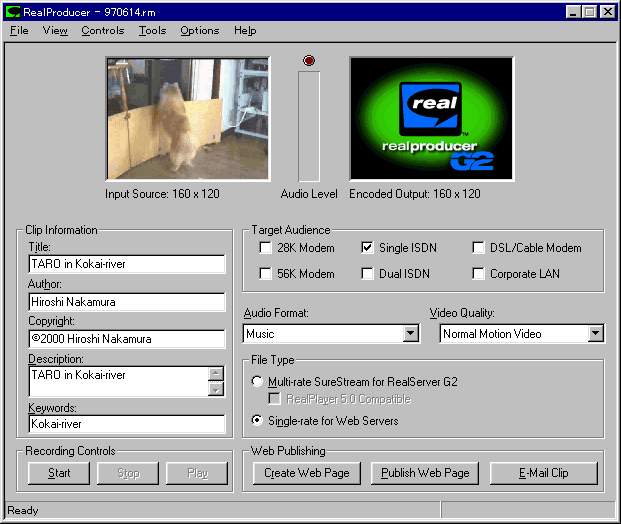The image size is (621, 524).
Task: Expand the Video Quality dropdown arrow
Action: point(596,333)
